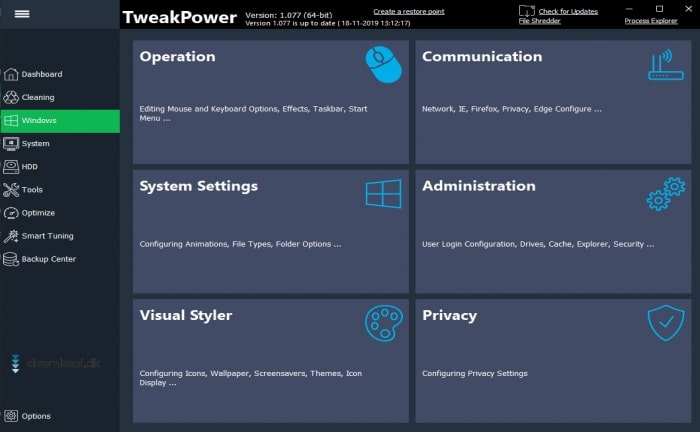Open the Options label
Image resolution: width=700 pixels, height=432 pixels.
36,416
